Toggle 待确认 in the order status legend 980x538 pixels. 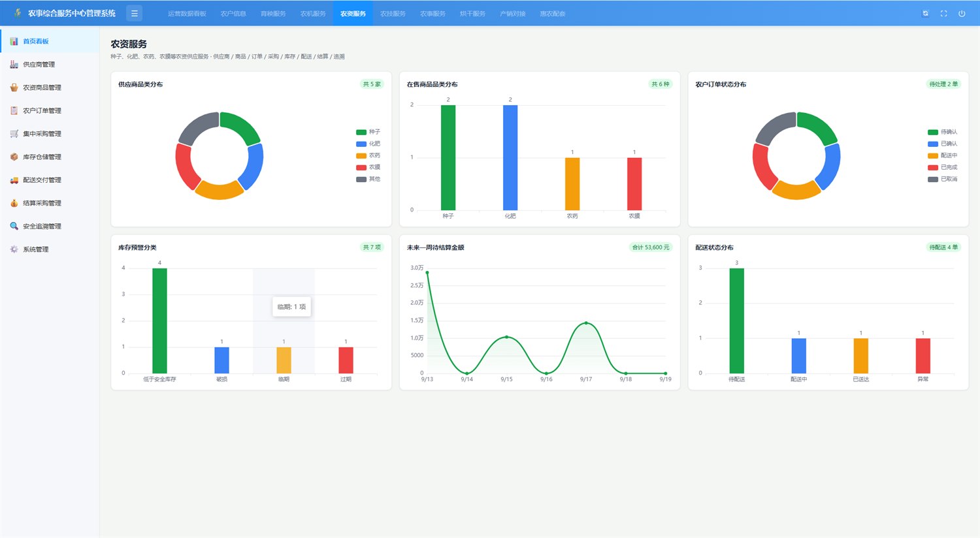(x=942, y=132)
